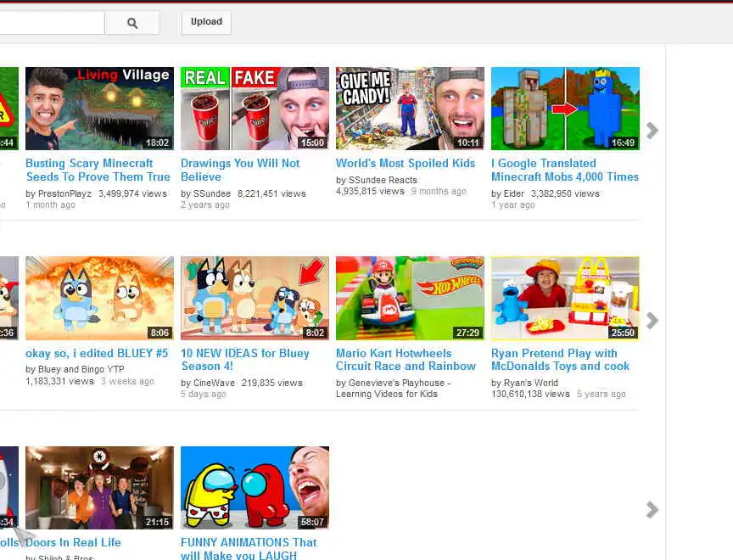The height and width of the screenshot is (560, 733).
Task: Open the Bluey explosion thumbnail
Action: point(99,298)
